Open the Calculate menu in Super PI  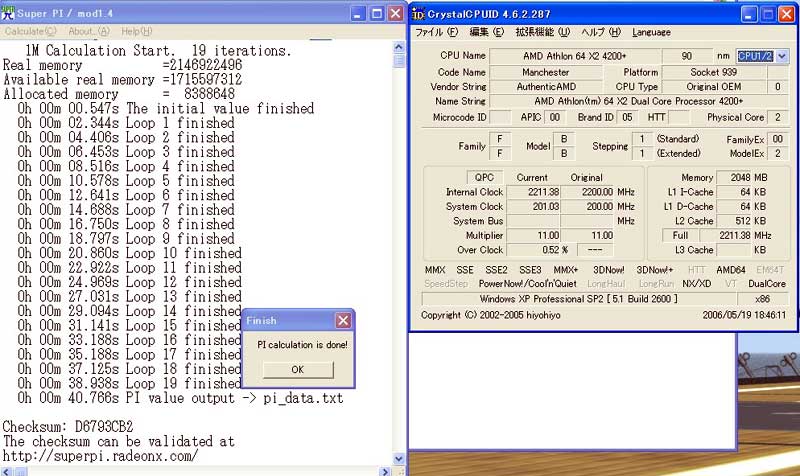coord(31,31)
